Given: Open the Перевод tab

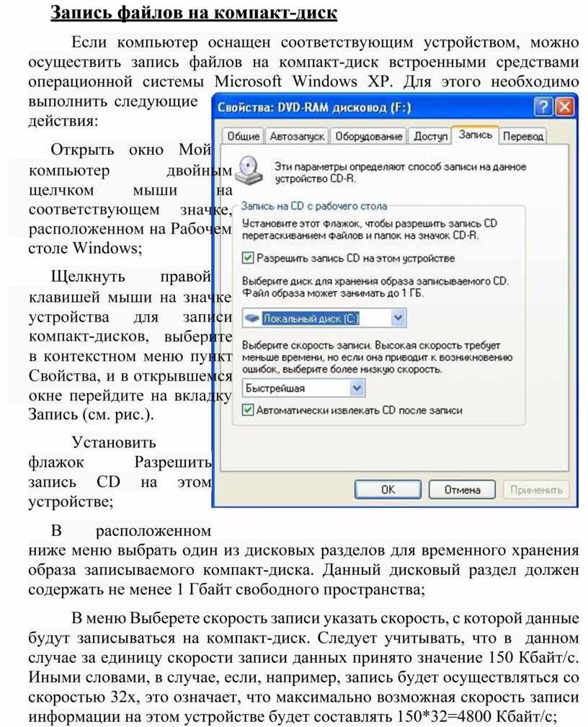Looking at the screenshot, I should click(x=523, y=136).
